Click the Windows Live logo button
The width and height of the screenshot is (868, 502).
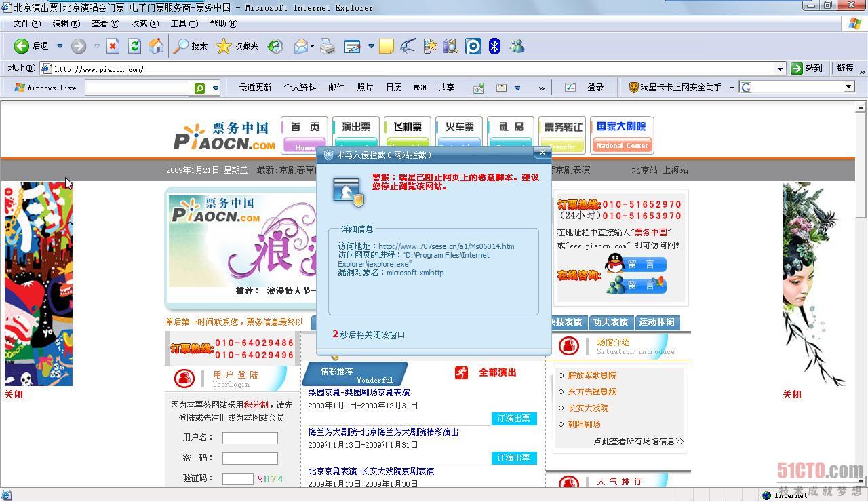(x=45, y=88)
